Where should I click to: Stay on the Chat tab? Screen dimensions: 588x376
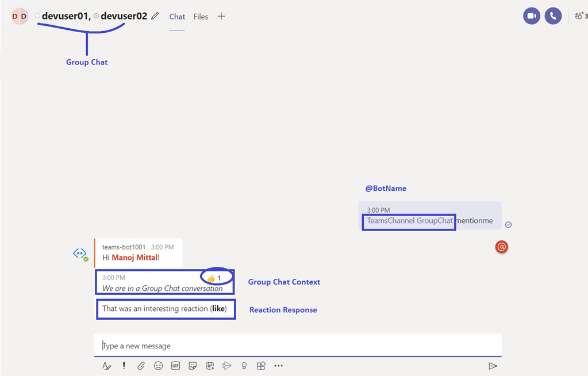tap(177, 16)
